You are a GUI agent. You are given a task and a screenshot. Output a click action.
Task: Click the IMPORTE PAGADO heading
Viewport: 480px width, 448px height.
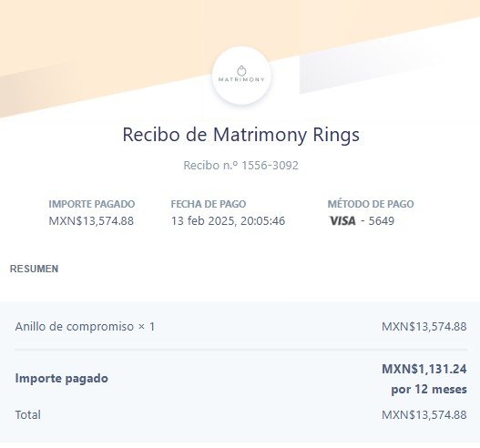coord(92,204)
